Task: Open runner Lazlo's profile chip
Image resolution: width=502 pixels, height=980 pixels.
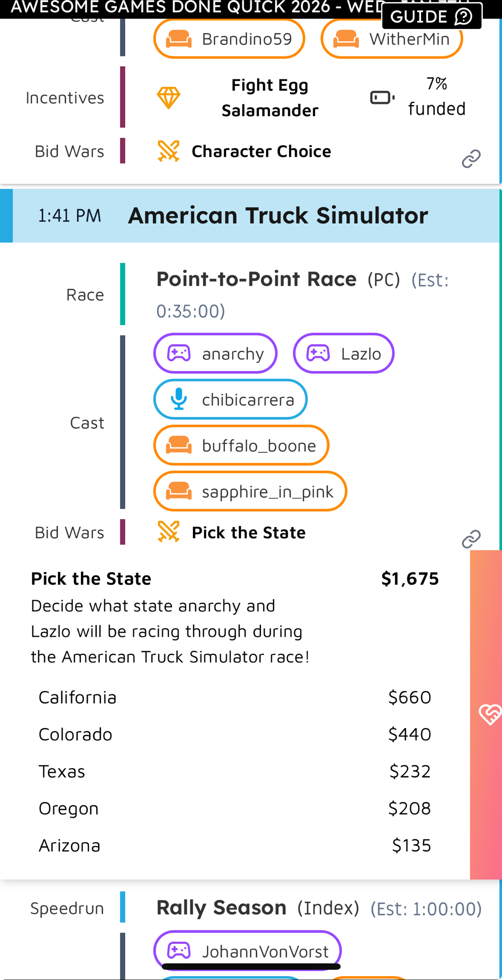Action: point(343,353)
